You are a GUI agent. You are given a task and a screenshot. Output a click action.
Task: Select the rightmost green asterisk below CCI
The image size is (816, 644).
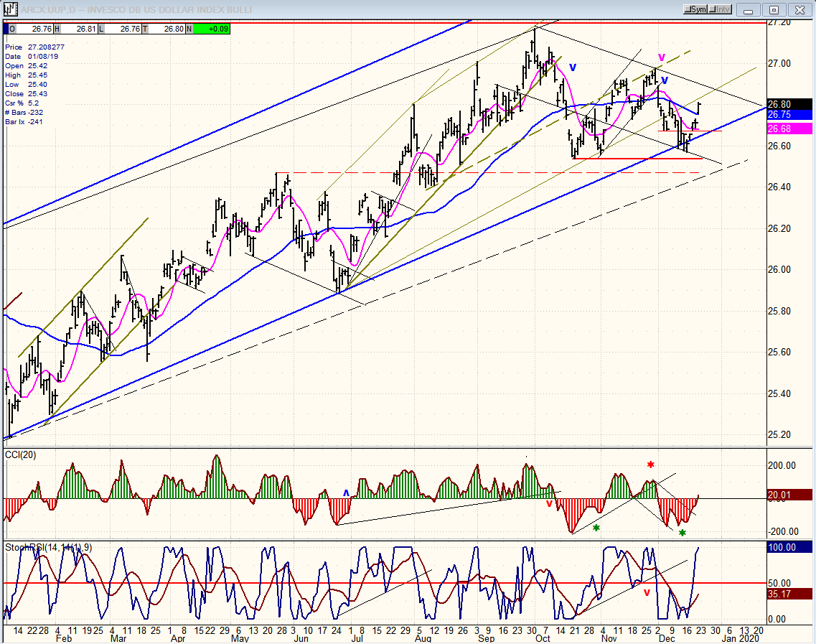[x=683, y=533]
